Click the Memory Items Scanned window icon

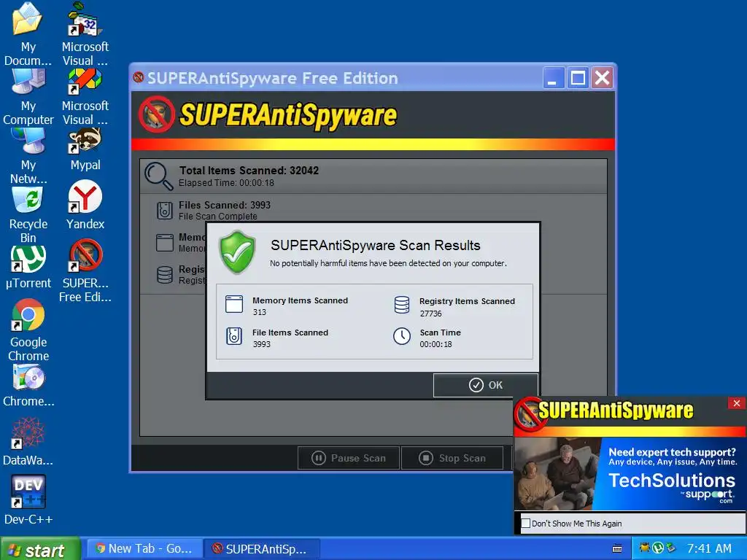234,304
